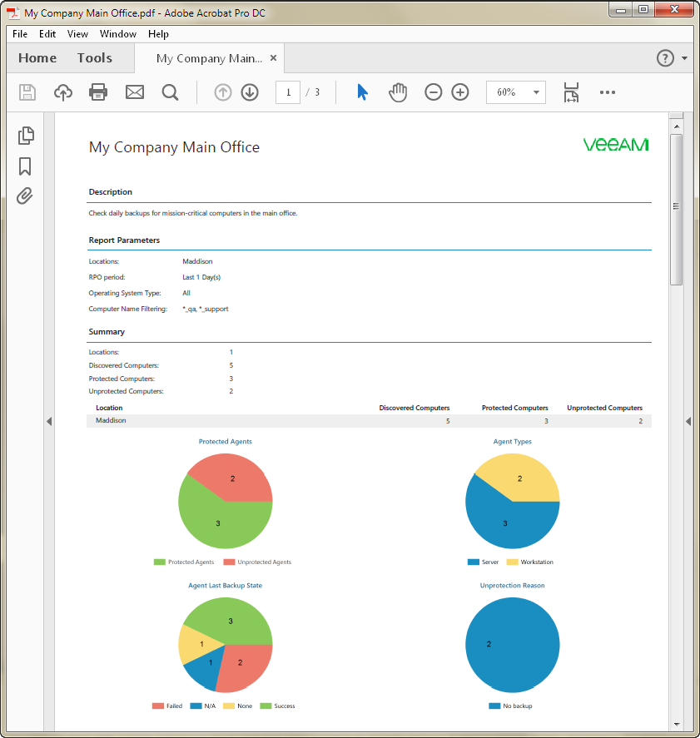Open the Window menu

tap(117, 34)
